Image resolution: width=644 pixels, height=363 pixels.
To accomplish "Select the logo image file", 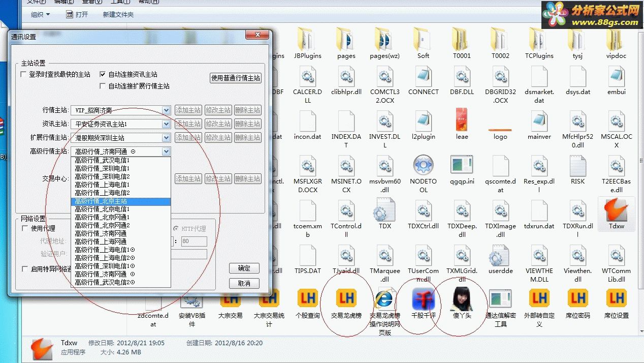I will point(501,131).
